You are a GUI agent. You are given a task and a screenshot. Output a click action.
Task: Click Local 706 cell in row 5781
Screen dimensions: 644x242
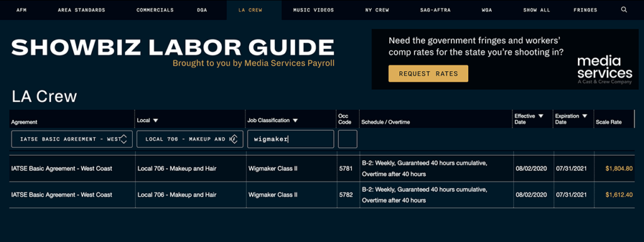click(177, 168)
